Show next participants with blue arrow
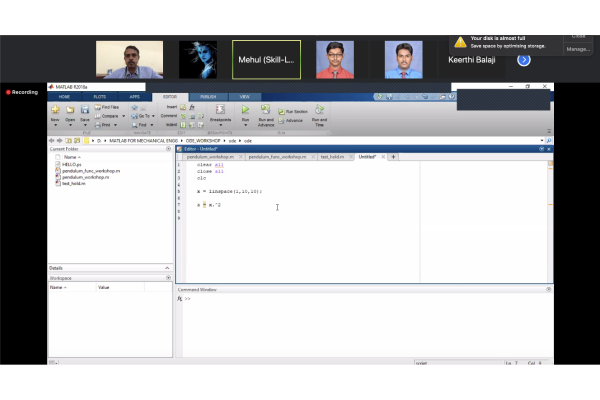This screenshot has width=600, height=400. point(524,60)
